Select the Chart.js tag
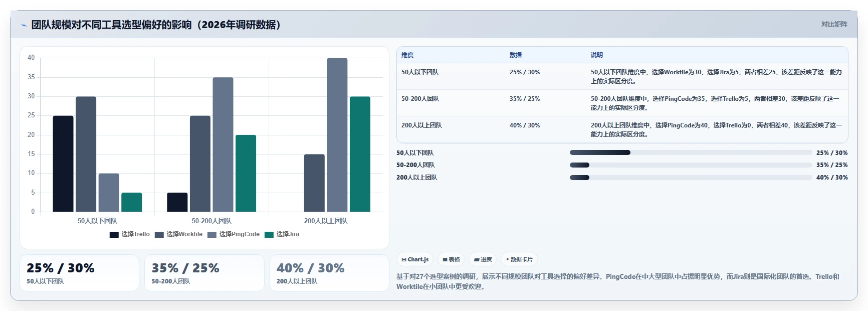Image resolution: width=868 pixels, height=311 pixels. (415, 259)
